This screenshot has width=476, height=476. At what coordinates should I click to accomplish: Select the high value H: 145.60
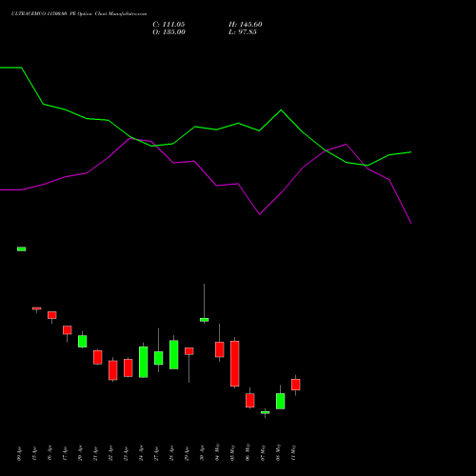[x=246, y=25]
